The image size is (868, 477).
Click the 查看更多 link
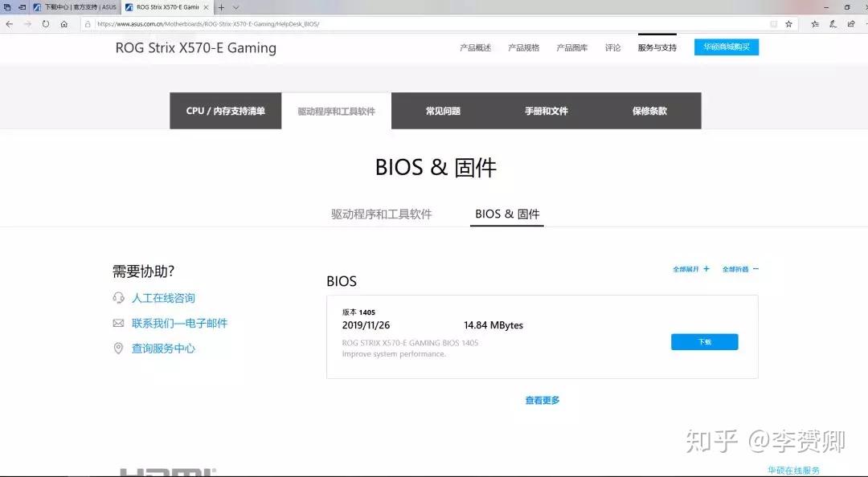coord(542,400)
